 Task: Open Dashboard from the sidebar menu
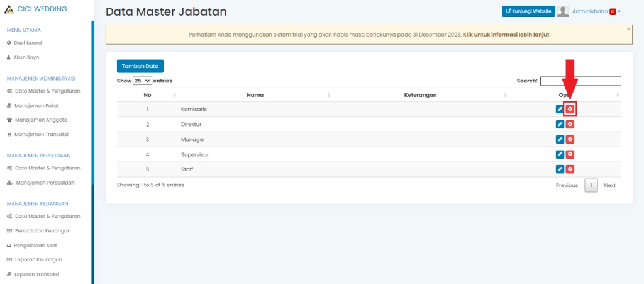(x=28, y=43)
